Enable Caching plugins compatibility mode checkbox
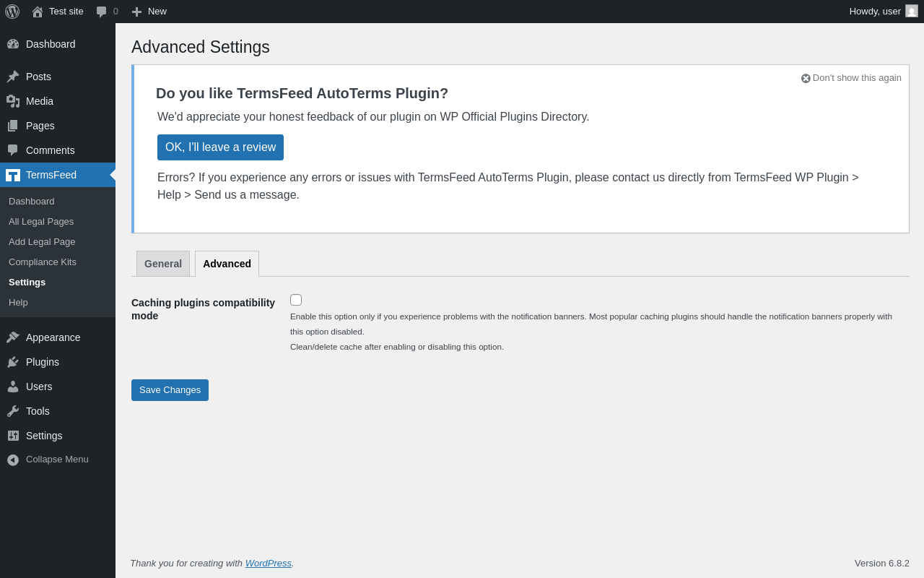This screenshot has width=924, height=578. point(296,300)
